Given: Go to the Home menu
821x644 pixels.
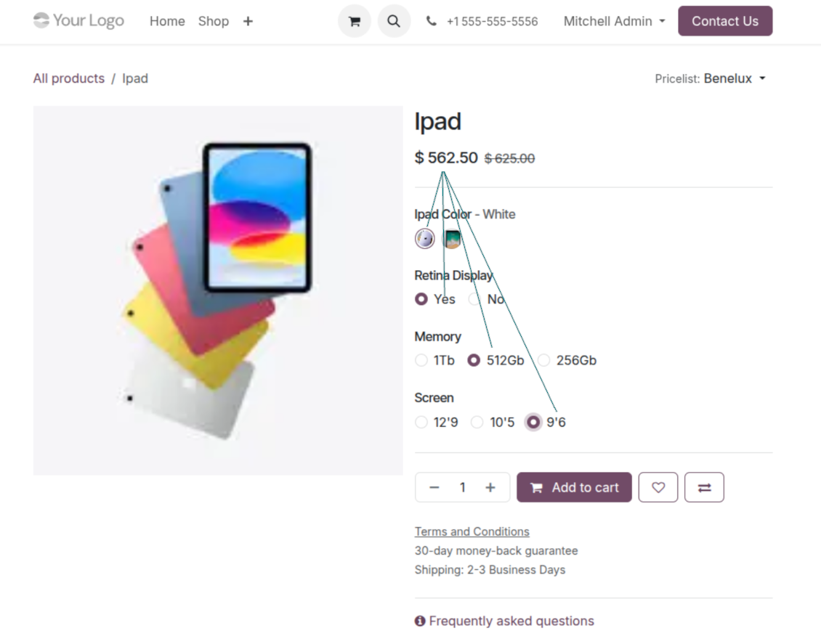Looking at the screenshot, I should (x=167, y=22).
